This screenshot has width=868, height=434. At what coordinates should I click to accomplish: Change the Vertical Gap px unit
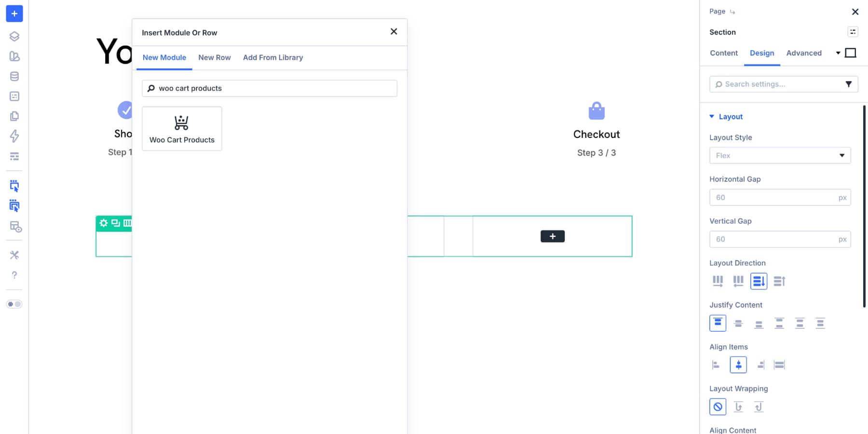click(842, 239)
